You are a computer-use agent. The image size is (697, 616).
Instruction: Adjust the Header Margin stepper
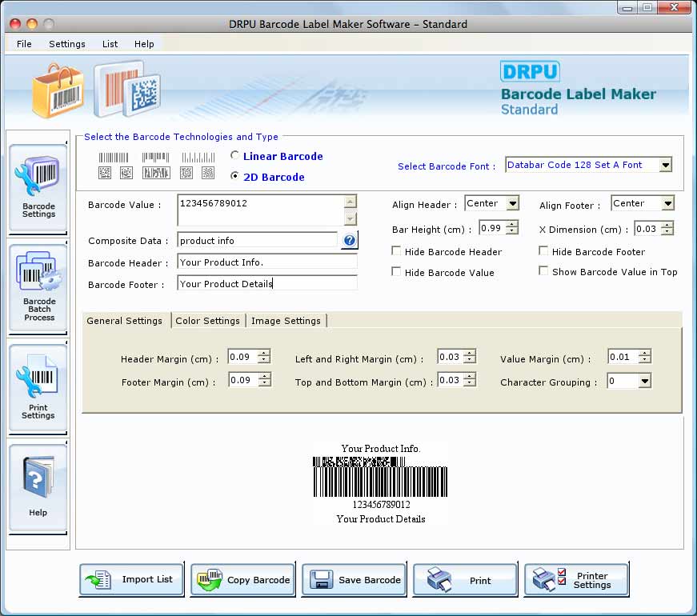pyautogui.click(x=264, y=357)
